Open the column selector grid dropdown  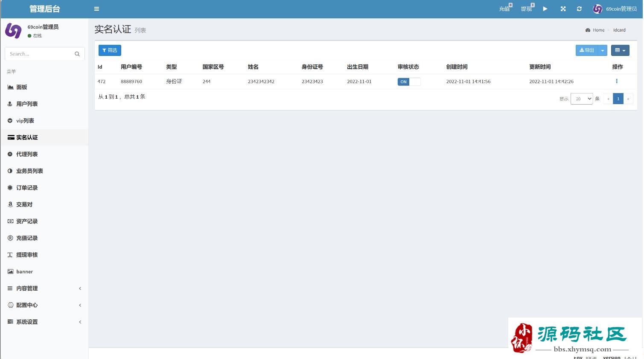point(620,50)
